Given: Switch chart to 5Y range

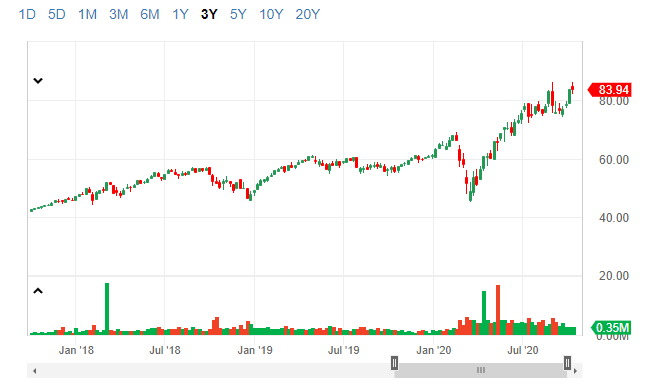Looking at the screenshot, I should (238, 14).
